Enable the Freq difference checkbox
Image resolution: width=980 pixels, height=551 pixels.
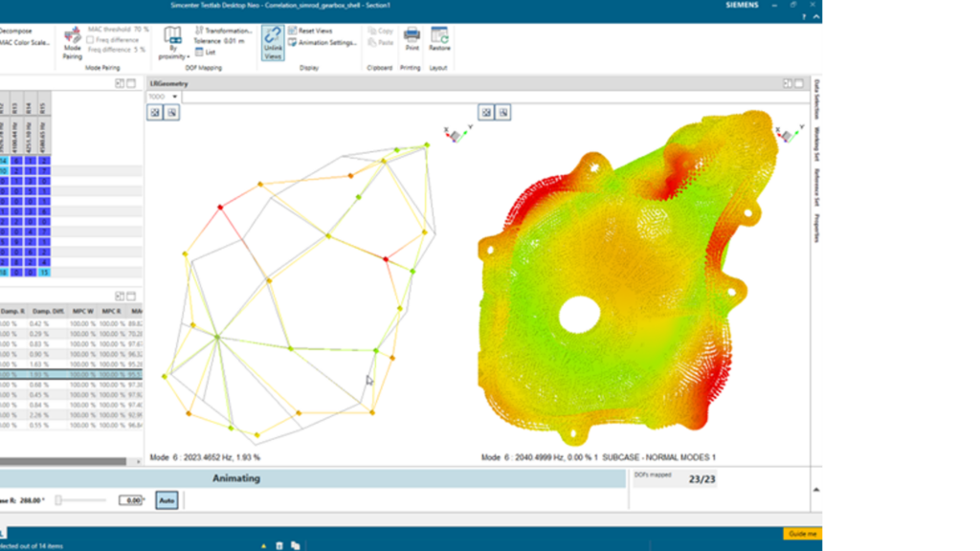click(89, 39)
